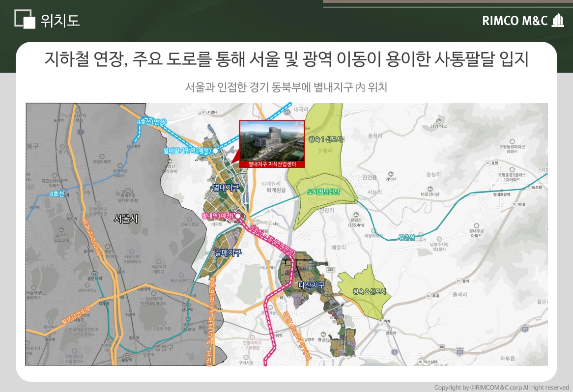Click the 다산지구 district label
Screen dimensions: 573x392
[312, 285]
